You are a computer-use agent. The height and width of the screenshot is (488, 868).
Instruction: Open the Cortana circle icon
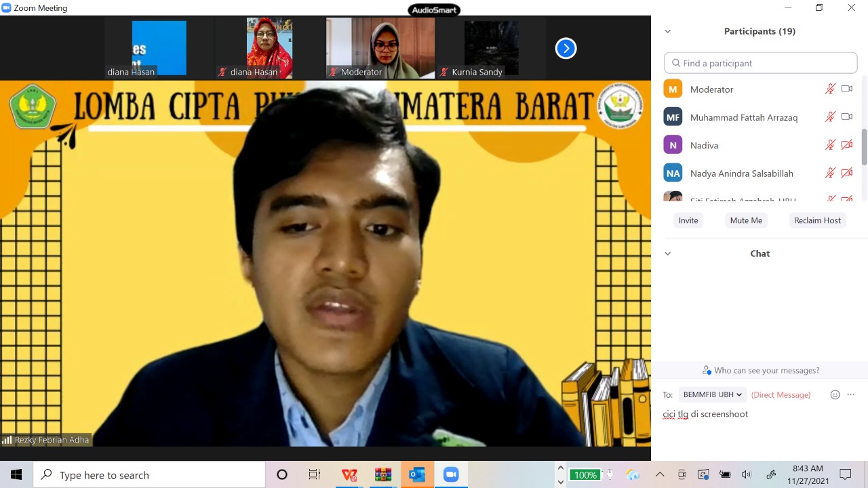[x=282, y=475]
